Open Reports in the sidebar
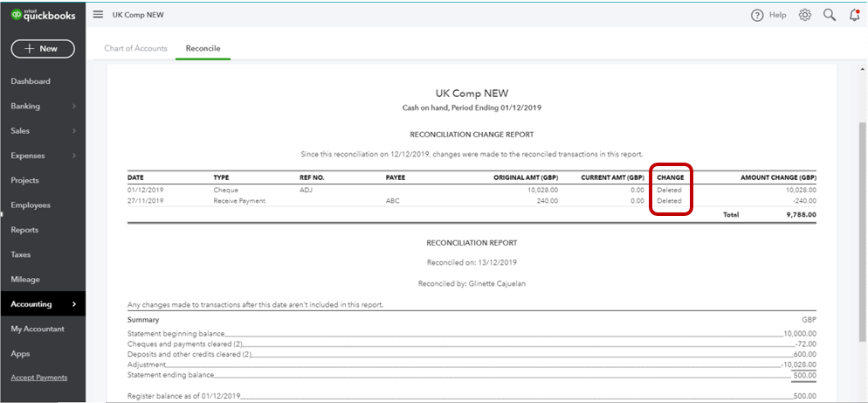 (x=24, y=230)
